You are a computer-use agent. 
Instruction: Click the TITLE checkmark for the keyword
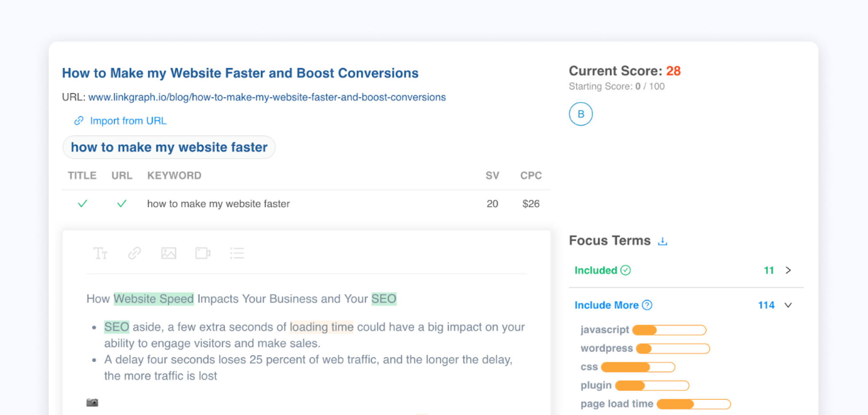pos(82,204)
